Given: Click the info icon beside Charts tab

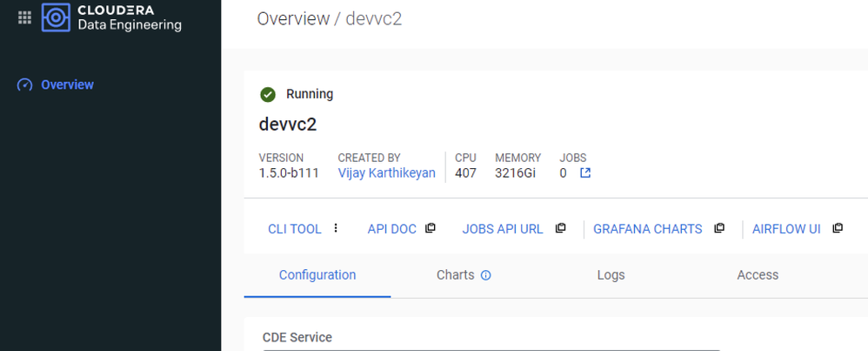Looking at the screenshot, I should click(486, 275).
